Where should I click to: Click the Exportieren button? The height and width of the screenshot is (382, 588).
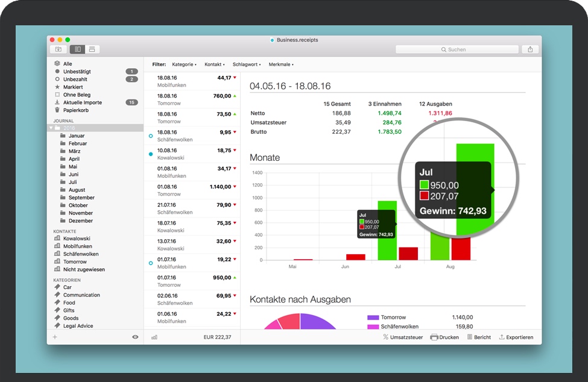pos(516,337)
